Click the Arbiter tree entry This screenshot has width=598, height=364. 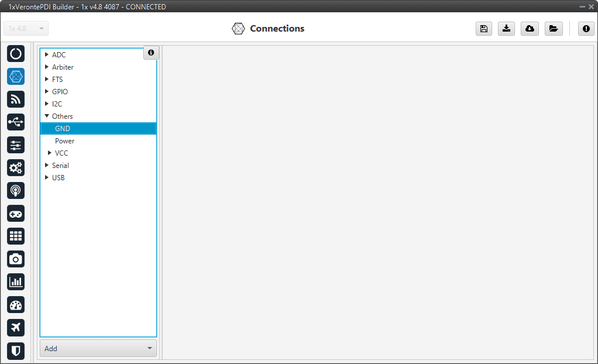63,67
